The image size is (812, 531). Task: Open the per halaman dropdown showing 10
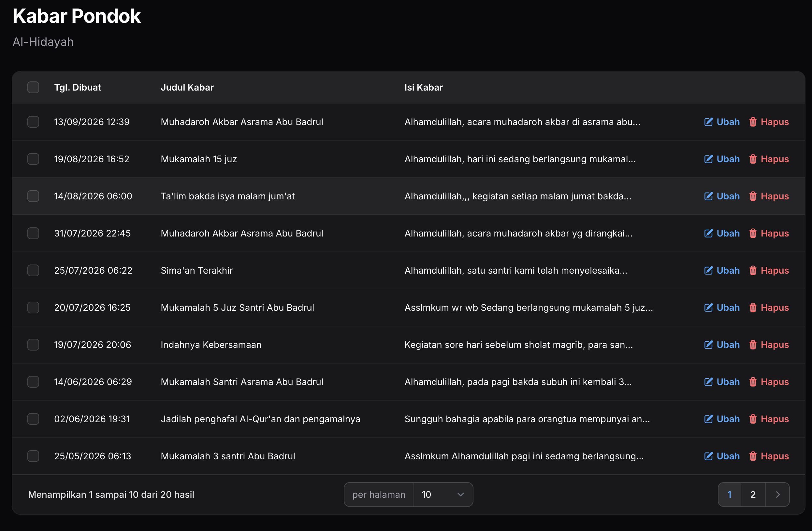(443, 495)
